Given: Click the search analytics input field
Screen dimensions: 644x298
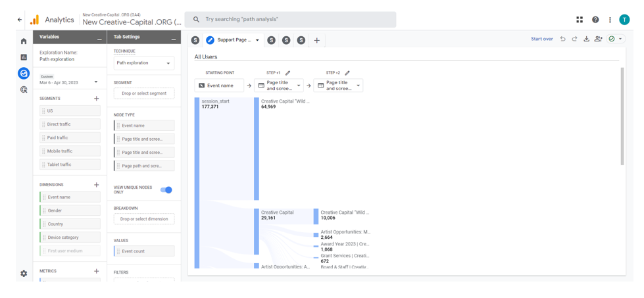Looking at the screenshot, I should (290, 19).
